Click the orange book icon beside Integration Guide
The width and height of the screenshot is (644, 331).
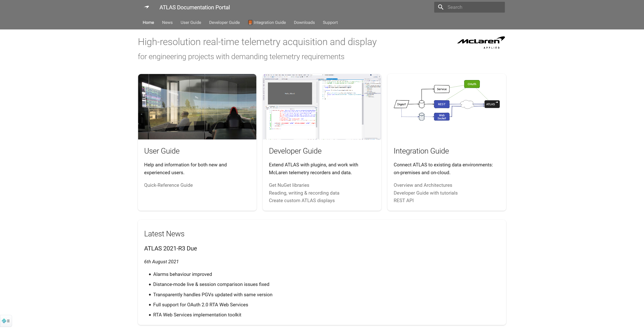(250, 22)
